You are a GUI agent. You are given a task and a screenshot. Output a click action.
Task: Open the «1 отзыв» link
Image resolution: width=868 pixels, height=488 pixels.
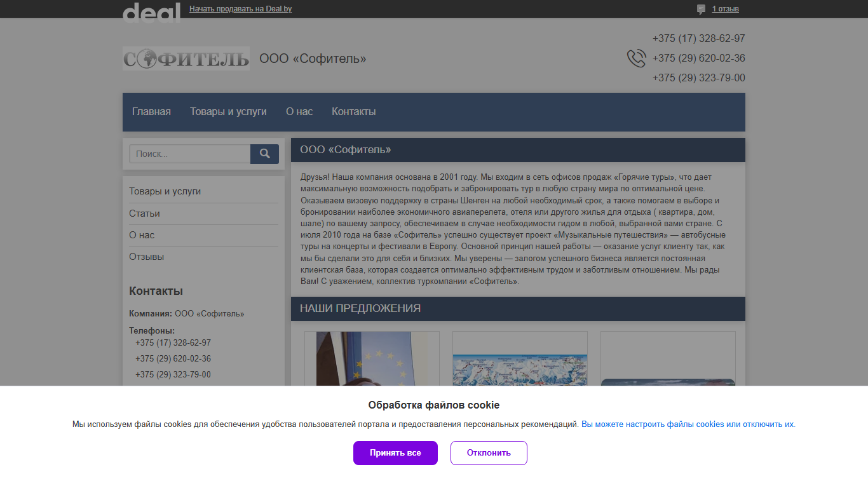[x=725, y=9]
